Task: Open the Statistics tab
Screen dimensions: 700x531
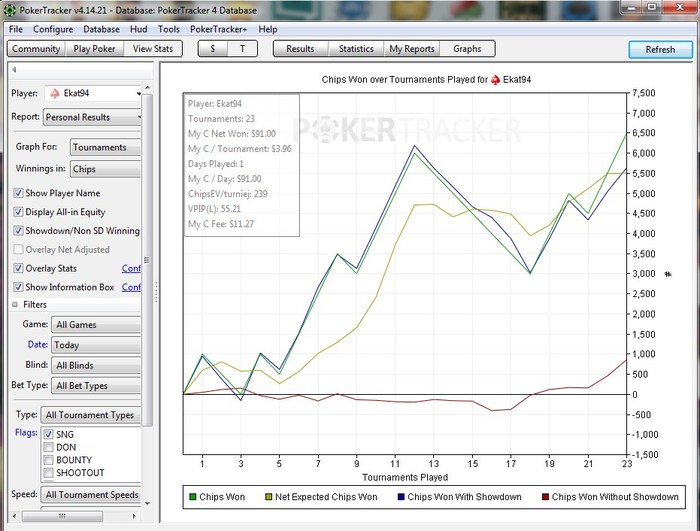Action: (356, 49)
